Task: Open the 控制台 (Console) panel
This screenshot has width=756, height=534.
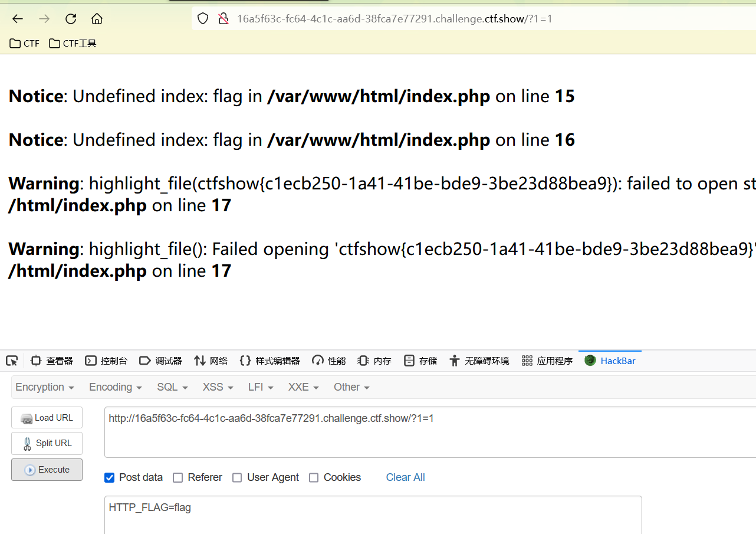Action: (x=106, y=361)
